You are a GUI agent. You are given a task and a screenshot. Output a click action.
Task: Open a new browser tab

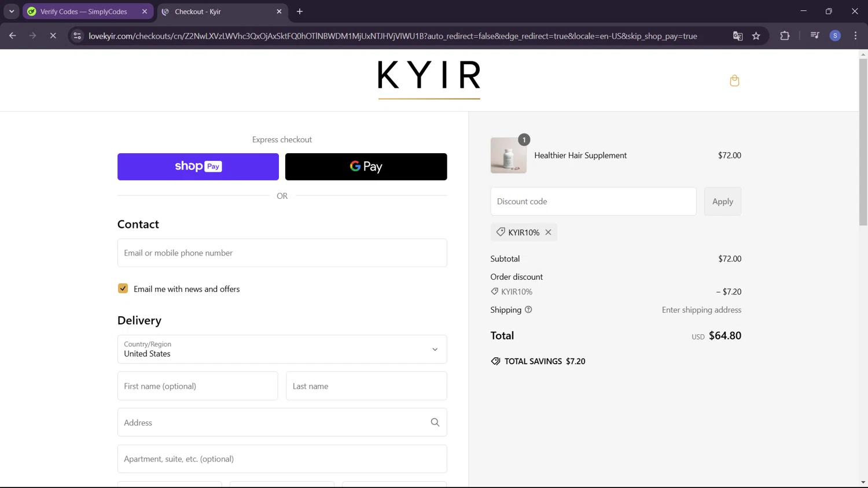pos(300,12)
